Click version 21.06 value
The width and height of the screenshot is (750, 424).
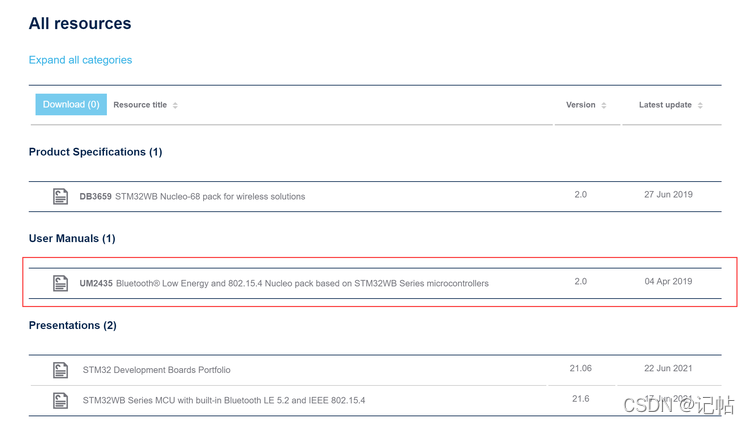[581, 368]
